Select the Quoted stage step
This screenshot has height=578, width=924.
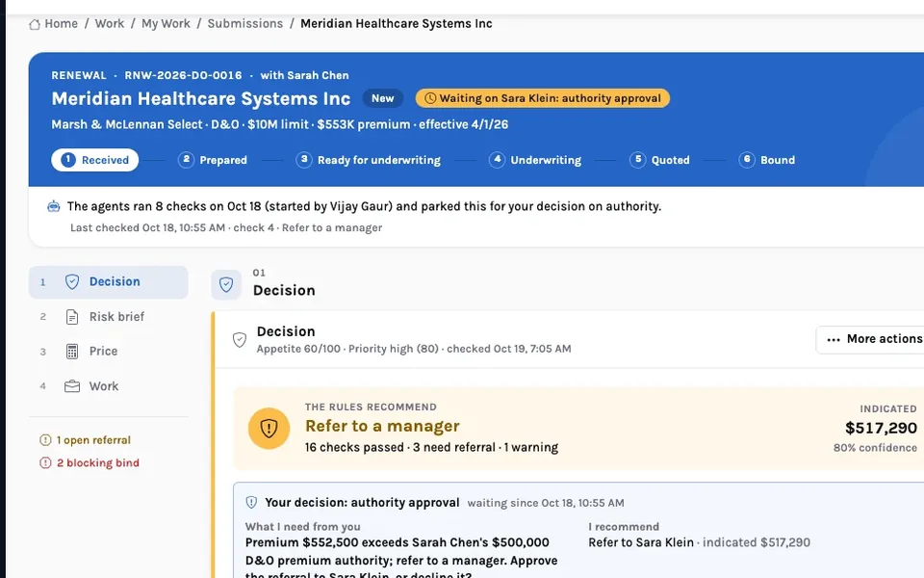(659, 160)
